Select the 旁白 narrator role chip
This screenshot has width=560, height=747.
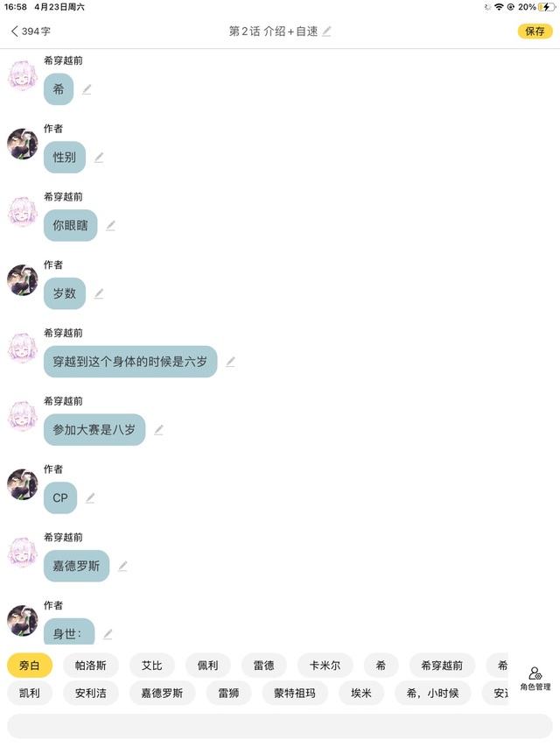[x=30, y=666]
